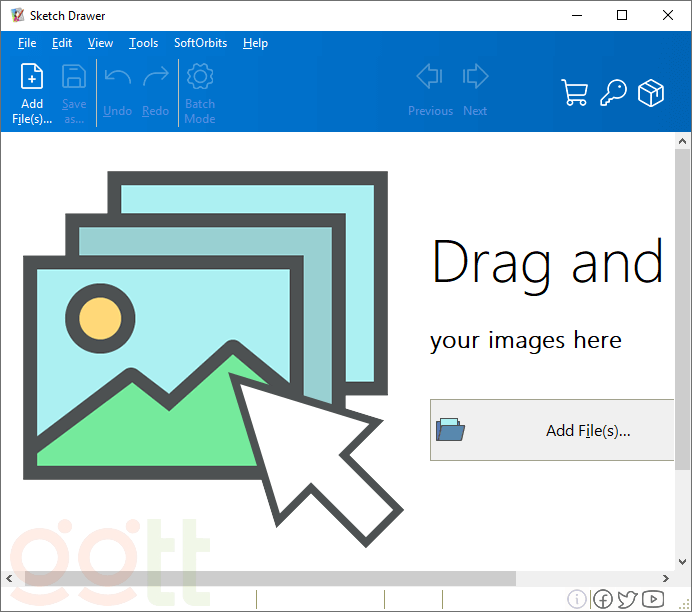Click the Redo arrow icon
This screenshot has width=692, height=612.
click(x=155, y=78)
